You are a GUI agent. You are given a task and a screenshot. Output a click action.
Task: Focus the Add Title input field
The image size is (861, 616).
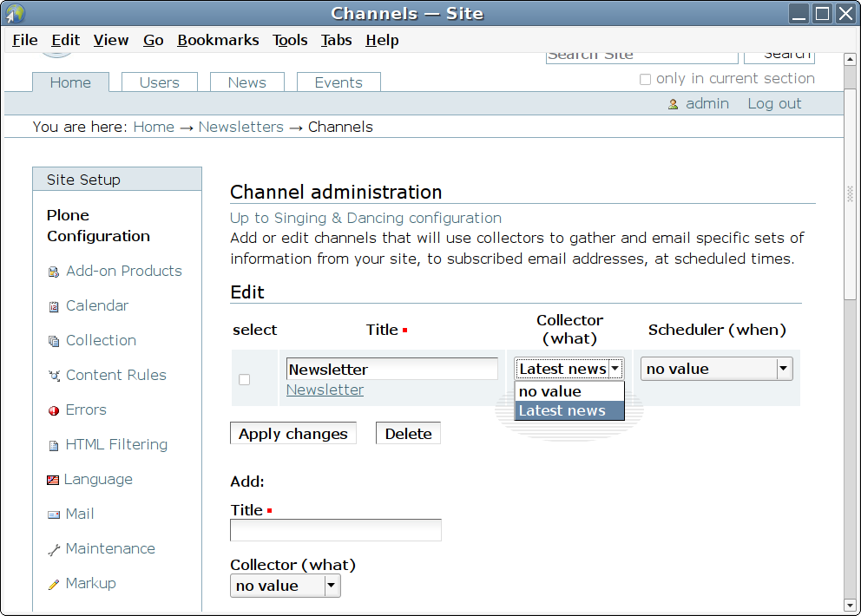335,530
